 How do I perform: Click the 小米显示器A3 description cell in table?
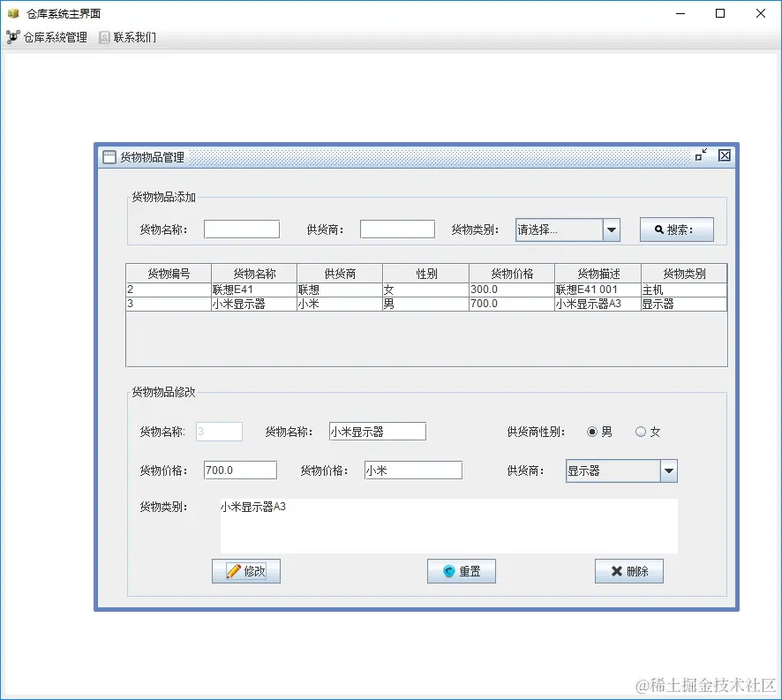(x=598, y=304)
